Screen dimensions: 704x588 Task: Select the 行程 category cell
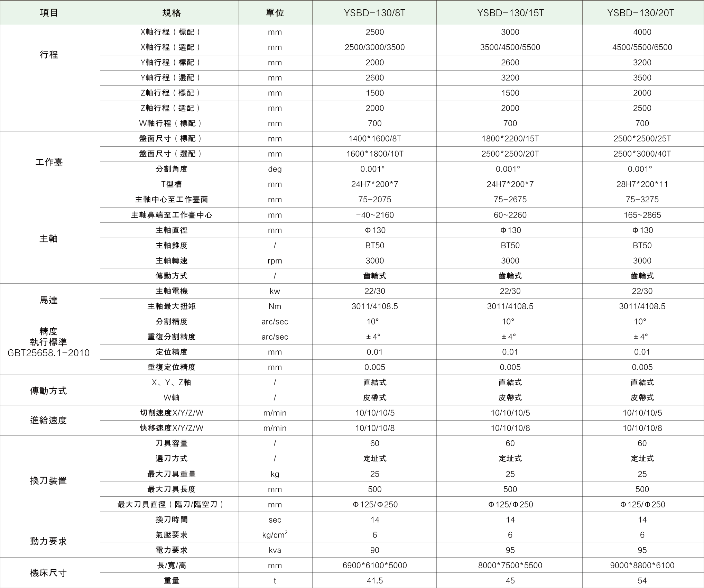[x=49, y=55]
